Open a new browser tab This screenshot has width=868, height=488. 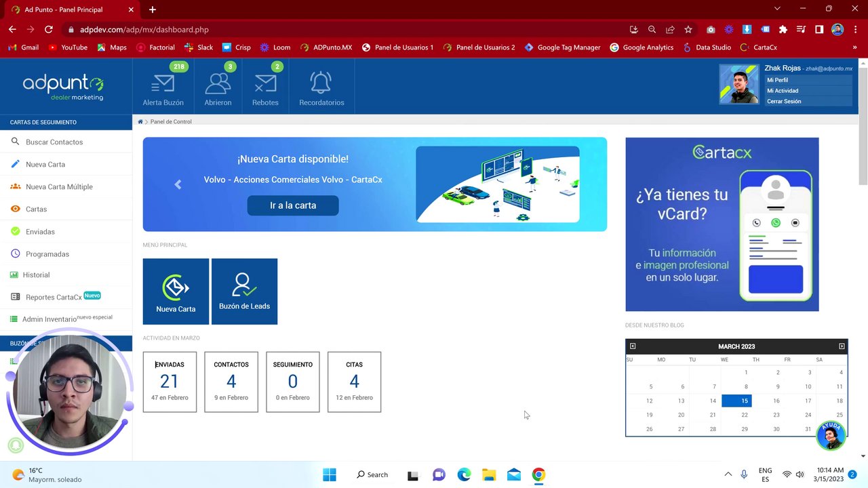pyautogui.click(x=153, y=9)
